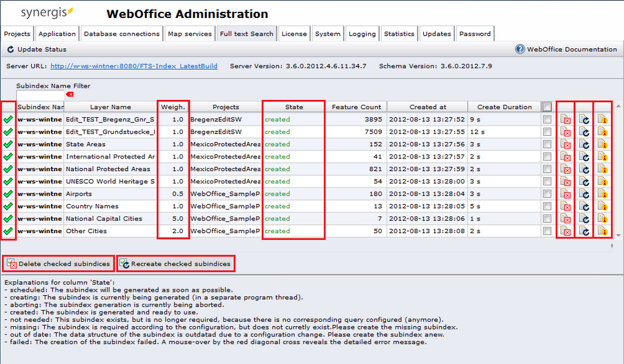
Task: Recreate the Airports subindex
Action: pos(584,194)
